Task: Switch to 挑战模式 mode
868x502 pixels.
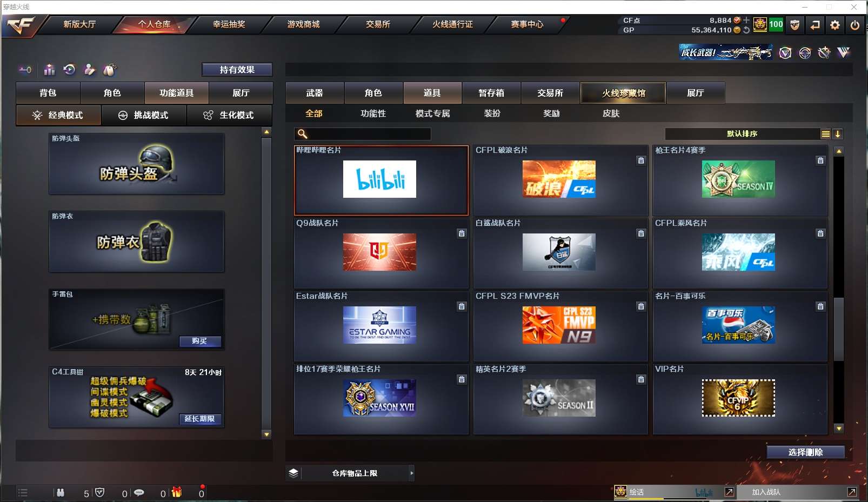Action: click(144, 115)
